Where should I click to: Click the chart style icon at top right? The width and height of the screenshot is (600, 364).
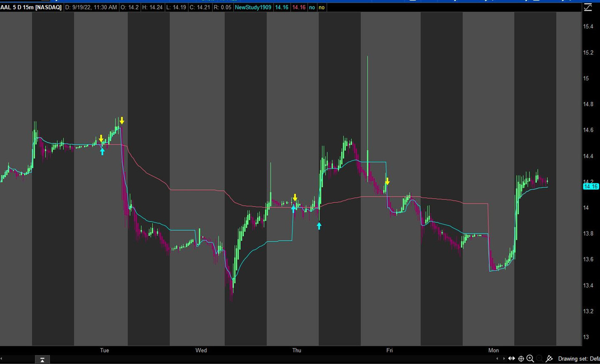(588, 7)
